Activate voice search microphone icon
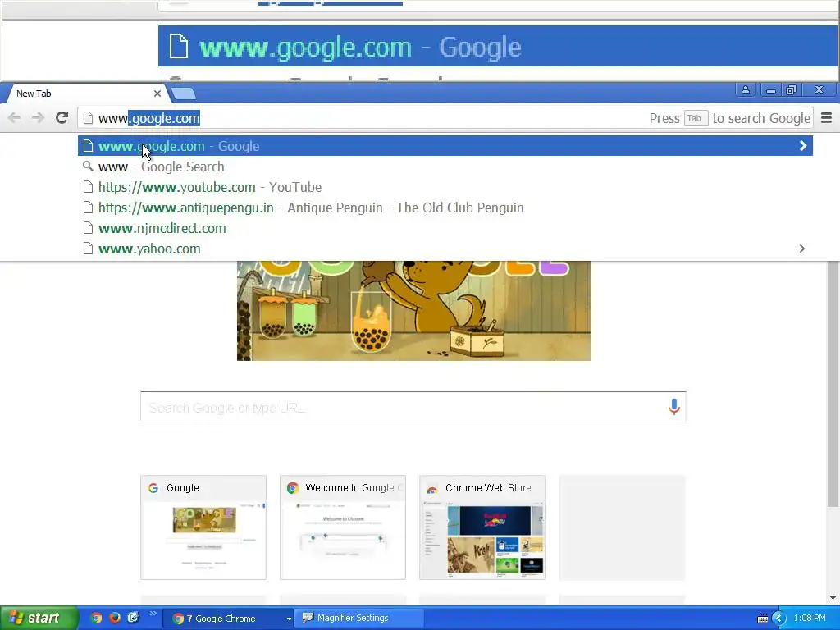Viewport: 840px width, 630px height. 674,407
